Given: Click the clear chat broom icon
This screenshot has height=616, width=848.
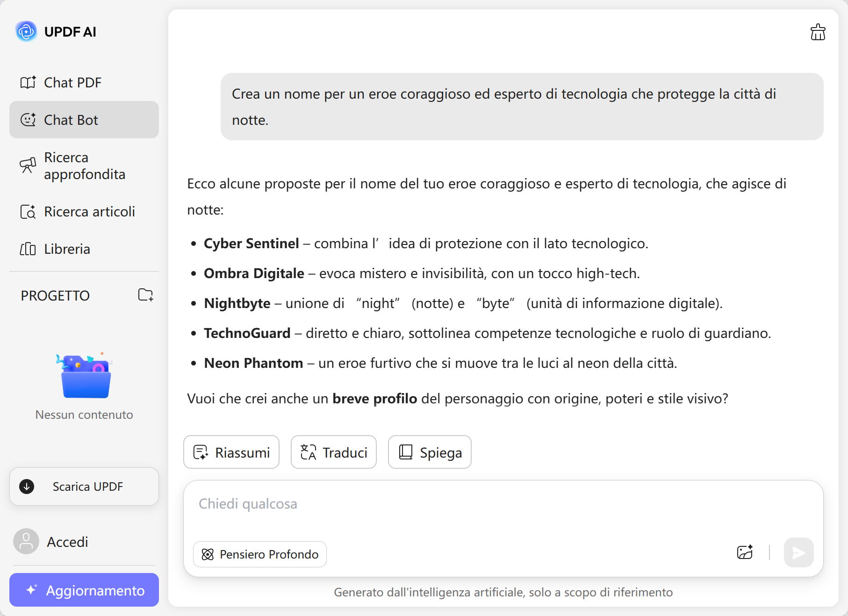Looking at the screenshot, I should pos(818,32).
